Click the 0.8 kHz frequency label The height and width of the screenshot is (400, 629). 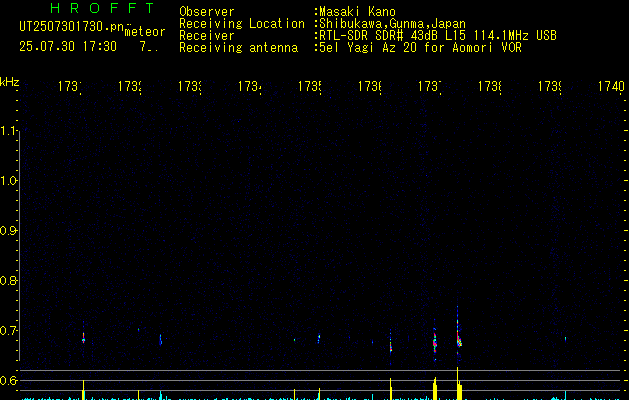click(x=9, y=280)
